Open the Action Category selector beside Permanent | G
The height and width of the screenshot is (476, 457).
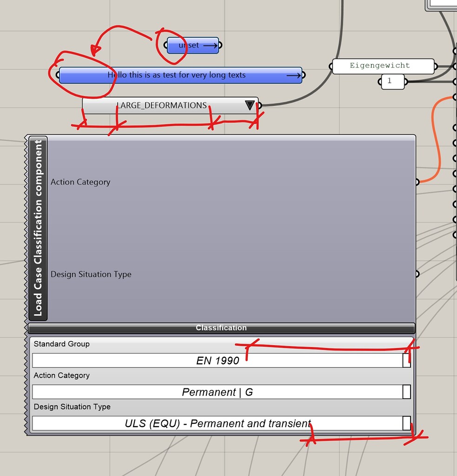[405, 392]
